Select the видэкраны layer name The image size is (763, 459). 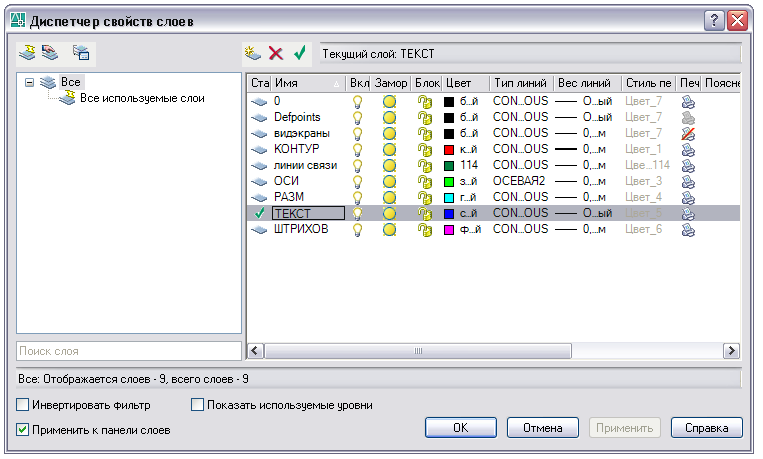click(x=302, y=133)
